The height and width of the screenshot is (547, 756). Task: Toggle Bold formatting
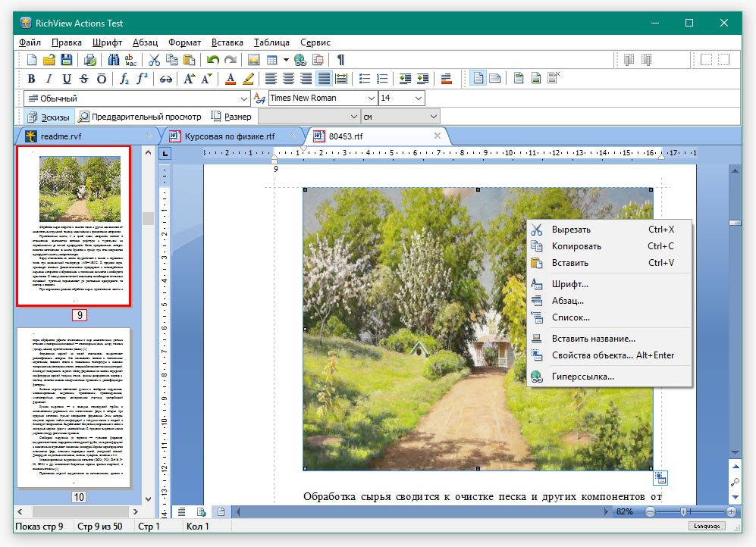point(31,79)
